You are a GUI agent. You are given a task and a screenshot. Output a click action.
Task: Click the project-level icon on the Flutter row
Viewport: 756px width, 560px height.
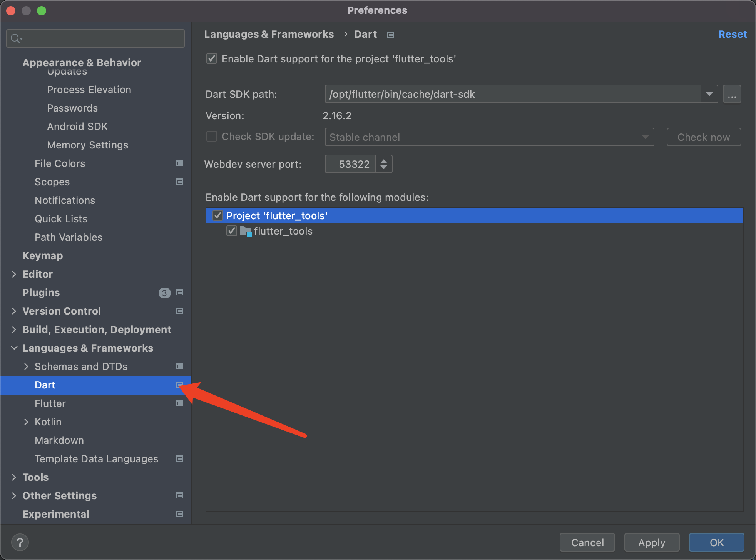point(179,403)
